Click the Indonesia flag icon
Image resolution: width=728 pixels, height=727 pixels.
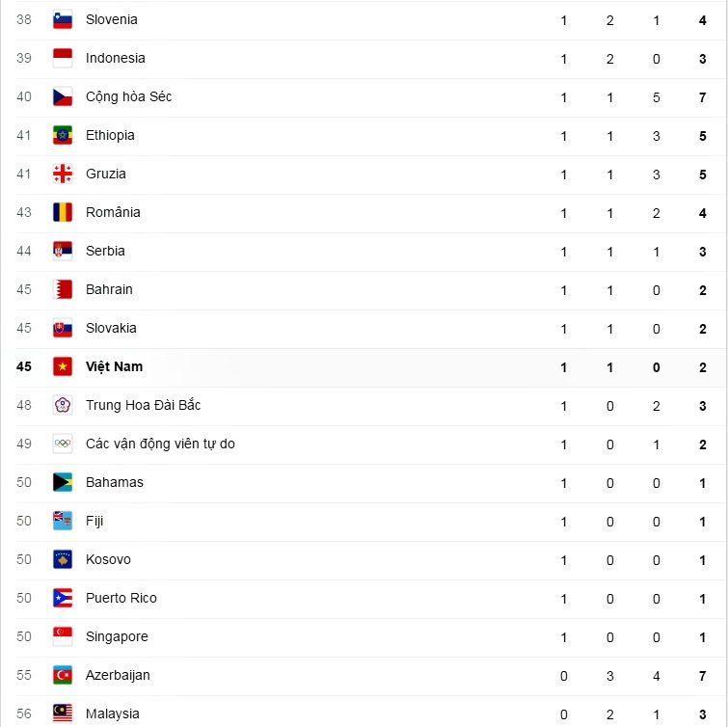63,58
